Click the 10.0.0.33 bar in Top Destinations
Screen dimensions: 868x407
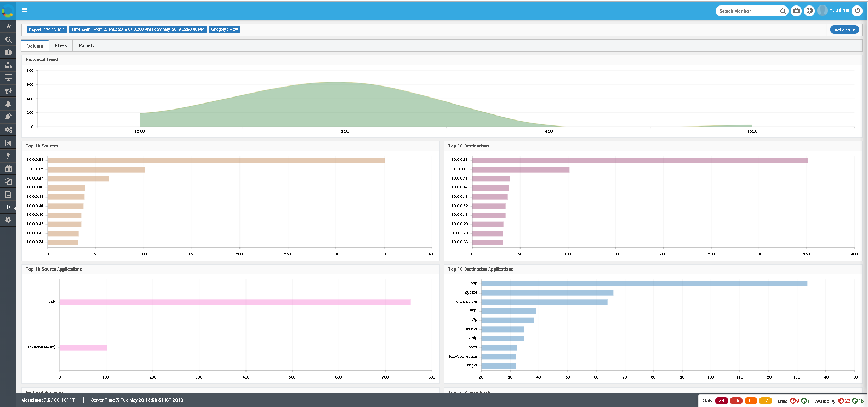(640, 160)
